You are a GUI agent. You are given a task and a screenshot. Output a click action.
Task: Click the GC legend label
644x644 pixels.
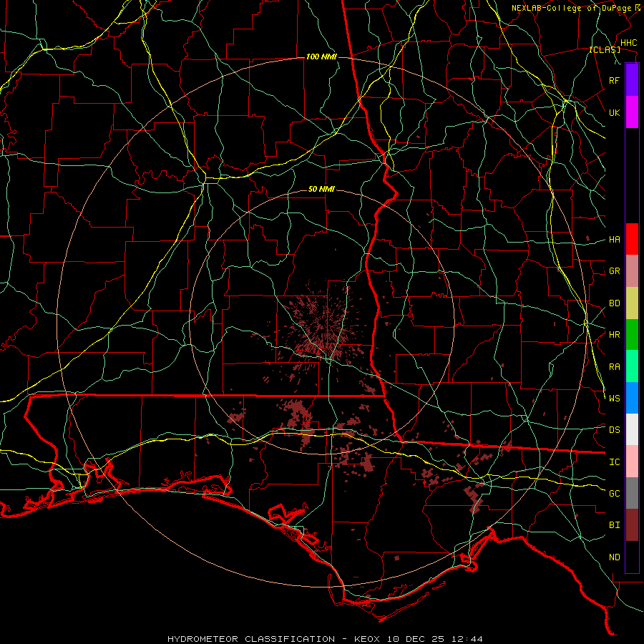click(614, 493)
